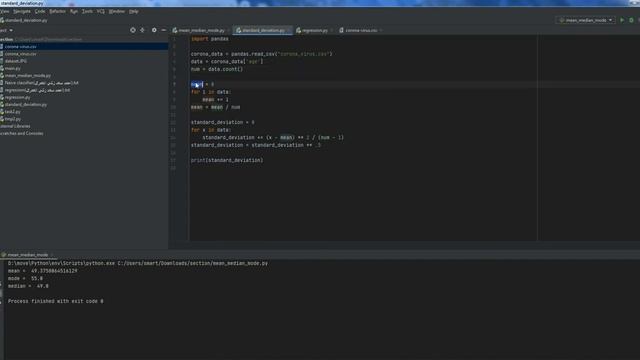Open the Window menu
The width and height of the screenshot is (640, 360).
[117, 11]
